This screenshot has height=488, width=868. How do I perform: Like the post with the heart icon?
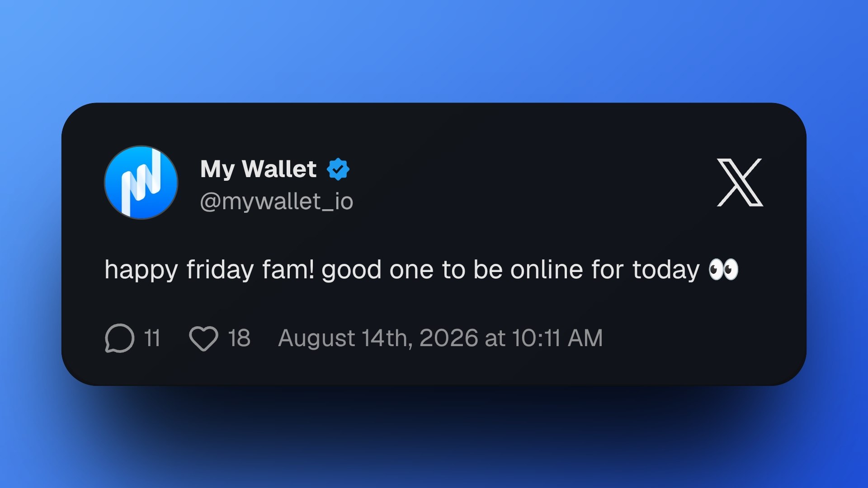tap(203, 338)
